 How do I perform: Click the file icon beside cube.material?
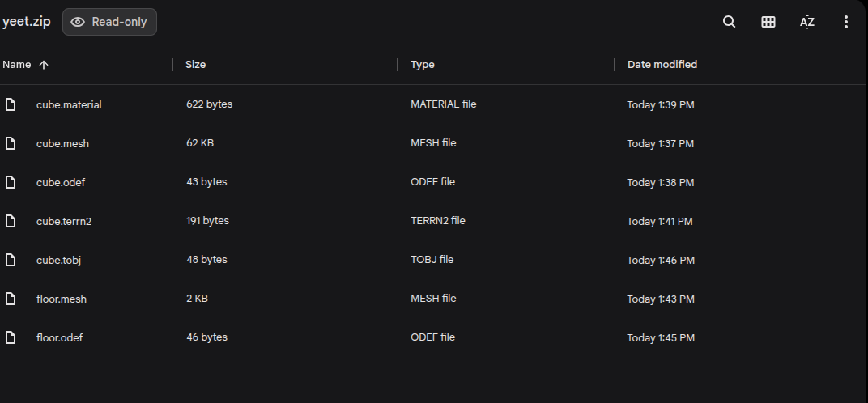click(11, 104)
